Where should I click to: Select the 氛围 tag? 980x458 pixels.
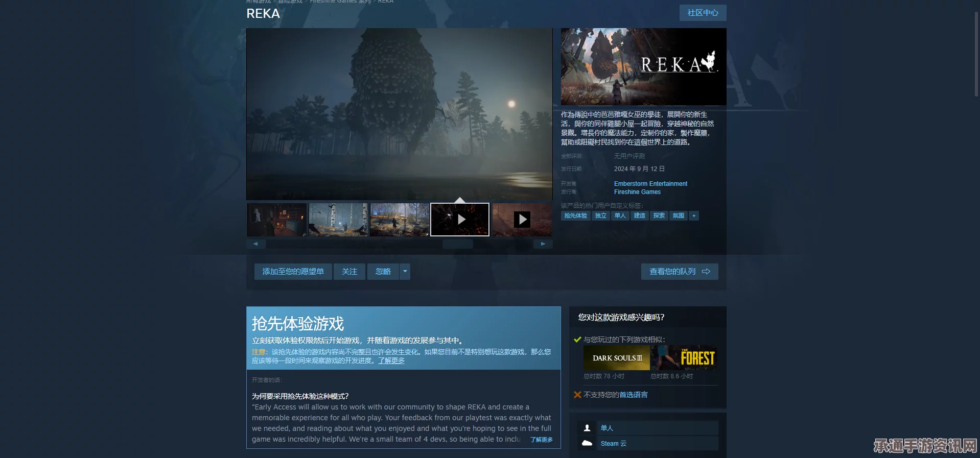(678, 215)
